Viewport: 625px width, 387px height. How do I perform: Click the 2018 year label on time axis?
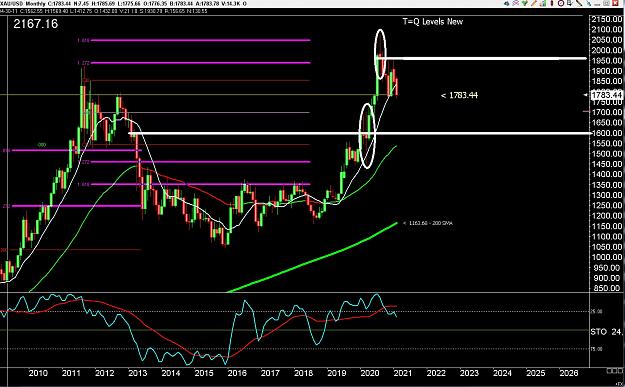pos(303,373)
